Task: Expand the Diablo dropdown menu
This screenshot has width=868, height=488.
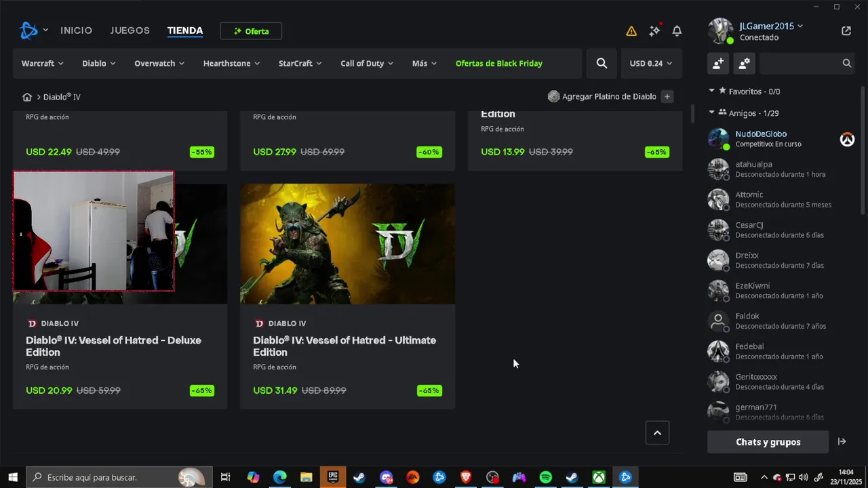Action: [99, 63]
